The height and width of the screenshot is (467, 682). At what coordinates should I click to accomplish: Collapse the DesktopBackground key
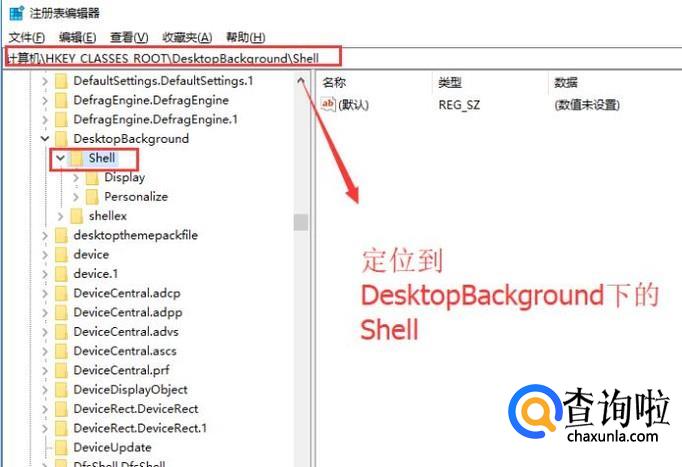tap(45, 139)
